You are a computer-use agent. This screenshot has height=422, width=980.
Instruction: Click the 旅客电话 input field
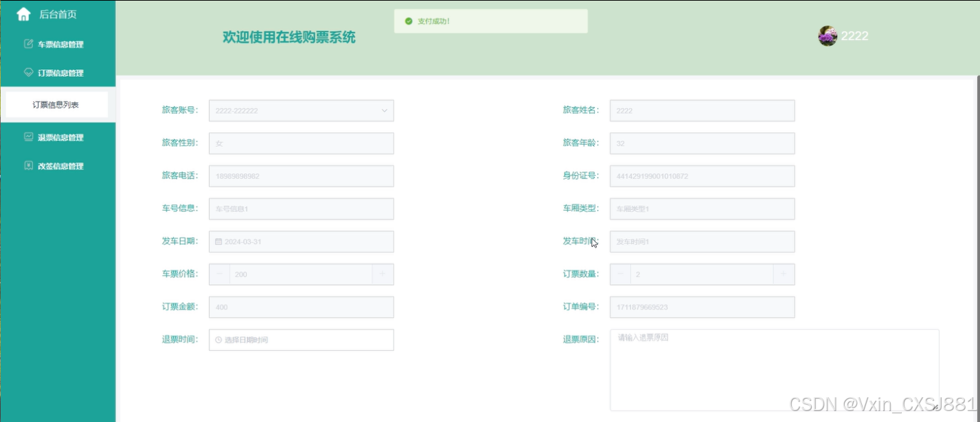point(301,176)
